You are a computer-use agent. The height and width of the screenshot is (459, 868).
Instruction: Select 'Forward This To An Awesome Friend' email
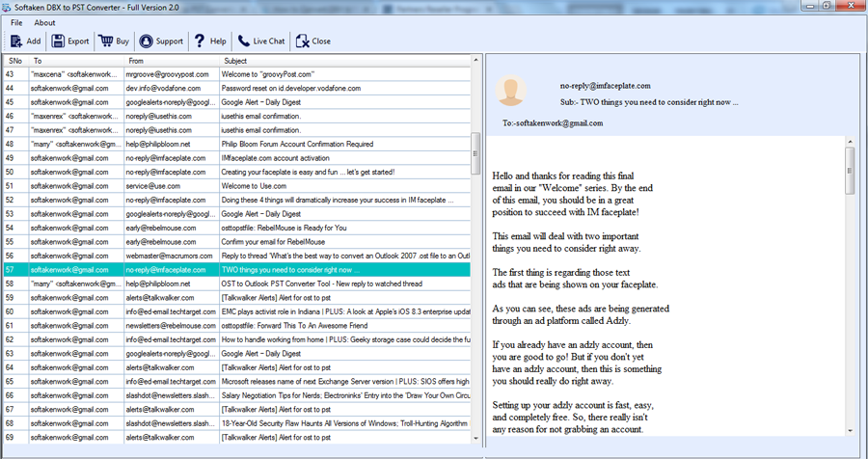[x=237, y=326]
